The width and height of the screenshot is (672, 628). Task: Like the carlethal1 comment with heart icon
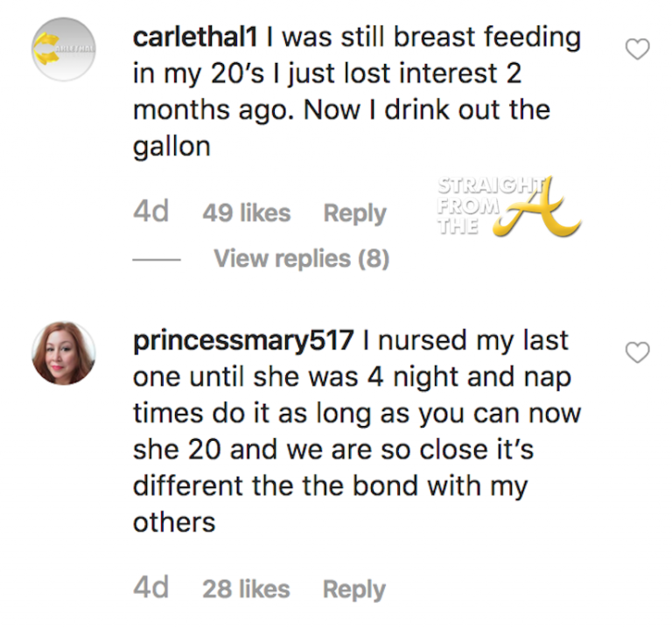[639, 51]
